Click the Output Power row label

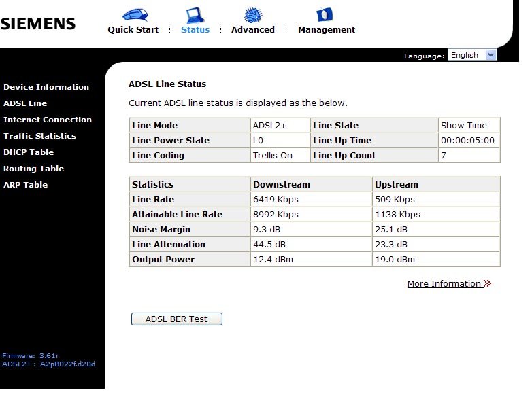click(x=163, y=260)
